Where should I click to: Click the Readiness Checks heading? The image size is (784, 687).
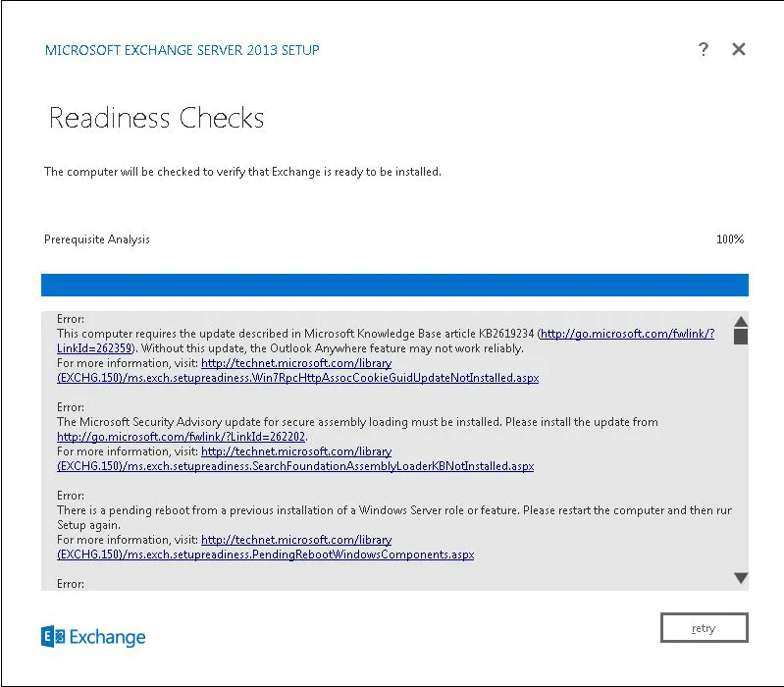tap(156, 118)
